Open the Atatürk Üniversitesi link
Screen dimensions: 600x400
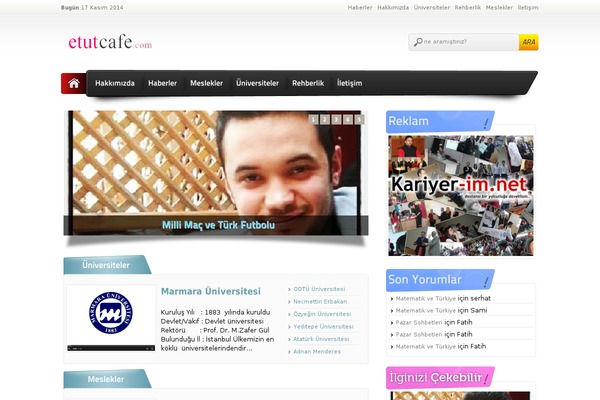tap(321, 339)
